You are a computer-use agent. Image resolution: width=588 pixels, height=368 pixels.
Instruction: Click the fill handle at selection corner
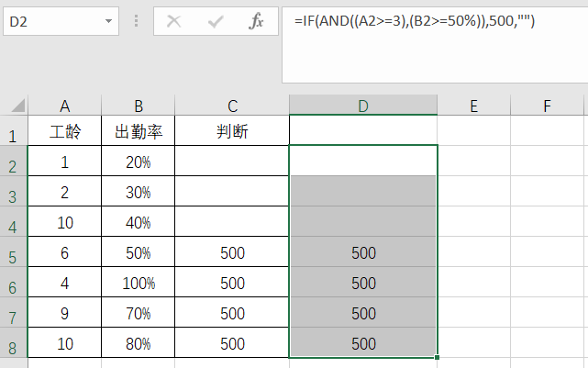point(438,357)
